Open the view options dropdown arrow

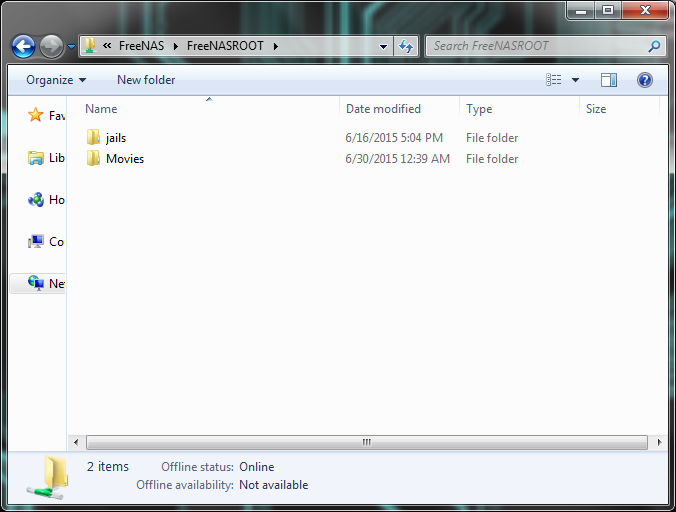click(575, 80)
